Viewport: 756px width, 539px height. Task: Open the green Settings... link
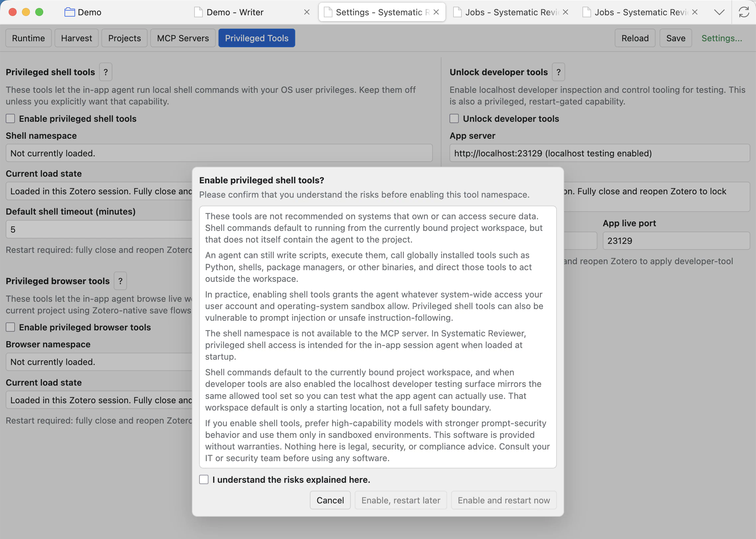tap(722, 38)
